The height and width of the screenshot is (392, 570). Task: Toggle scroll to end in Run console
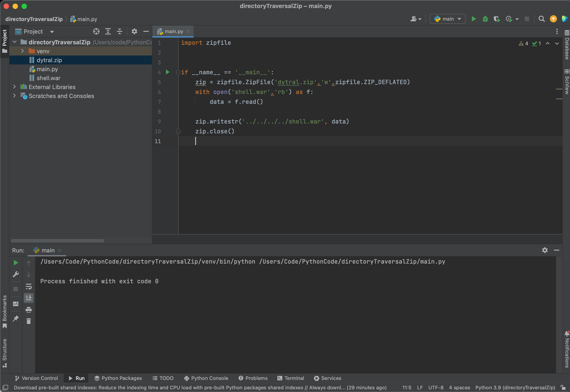point(28,298)
